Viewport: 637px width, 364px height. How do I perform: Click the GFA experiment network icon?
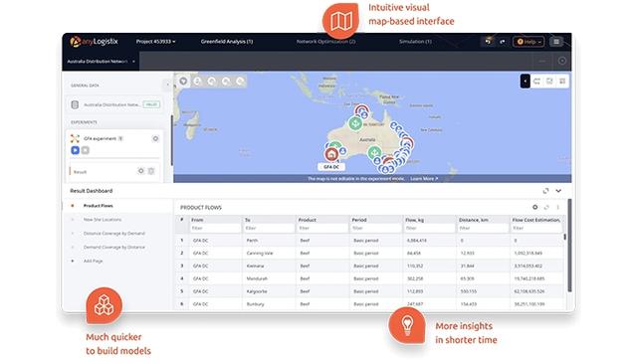[75, 139]
